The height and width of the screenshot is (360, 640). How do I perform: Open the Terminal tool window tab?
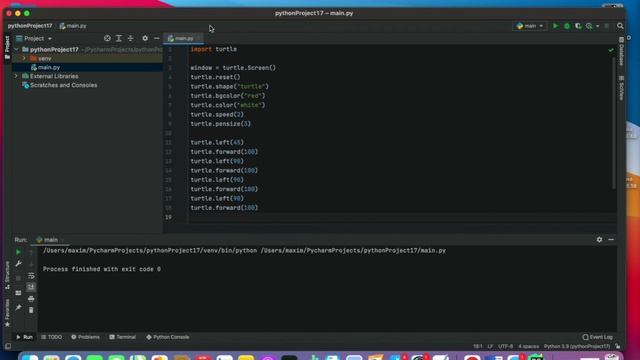[122, 337]
